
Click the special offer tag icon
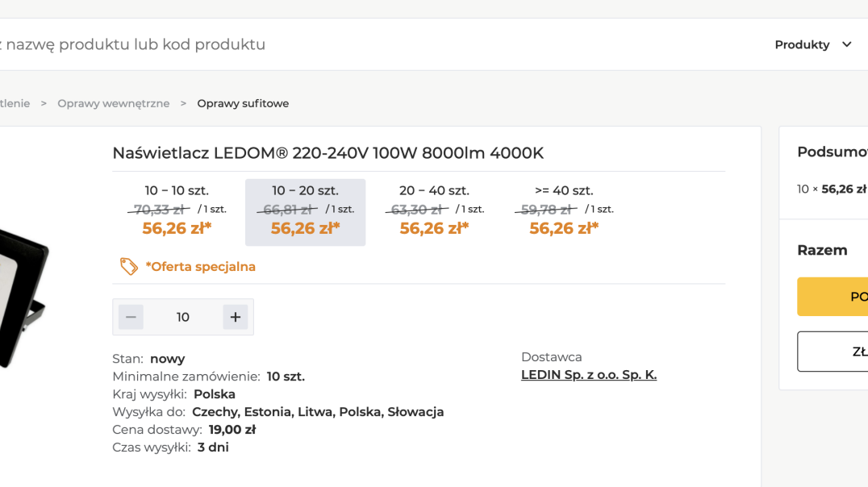(129, 266)
